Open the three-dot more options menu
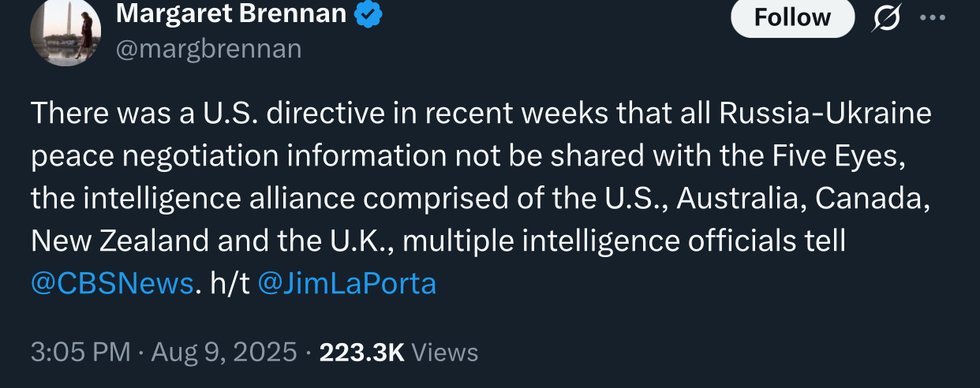This screenshot has width=980, height=388. click(x=932, y=19)
